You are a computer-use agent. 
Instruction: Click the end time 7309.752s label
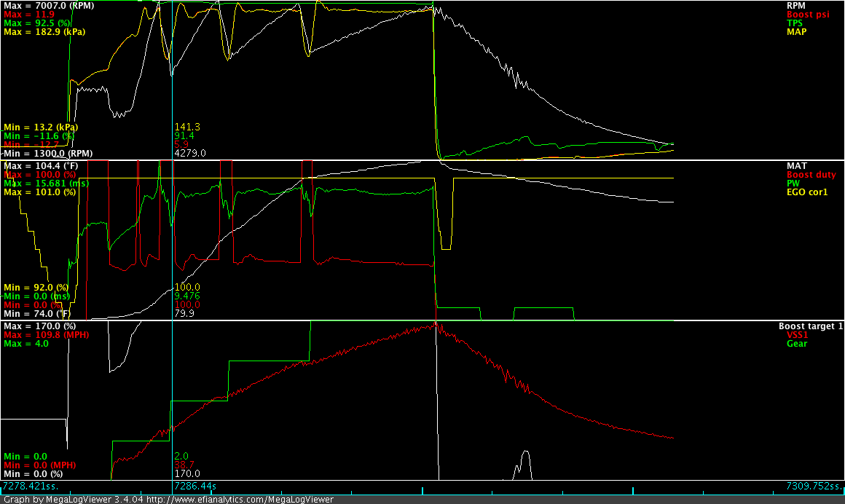(811, 486)
